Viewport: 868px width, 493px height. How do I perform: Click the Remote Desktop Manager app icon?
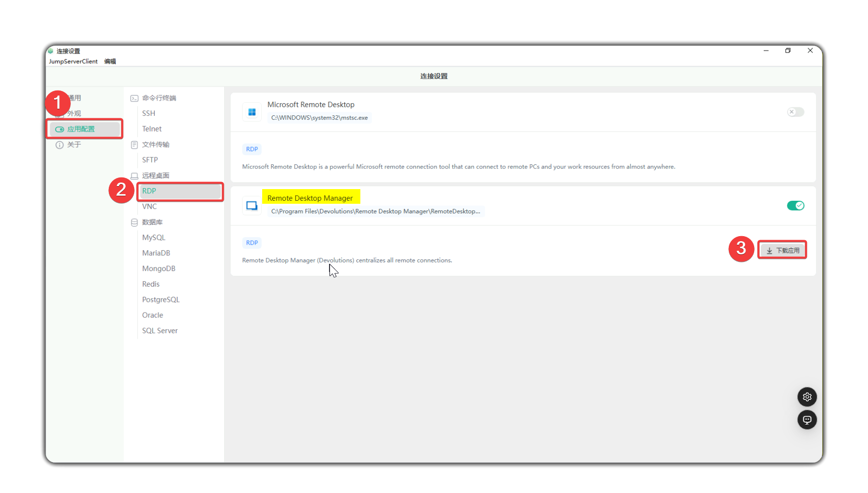tap(252, 206)
